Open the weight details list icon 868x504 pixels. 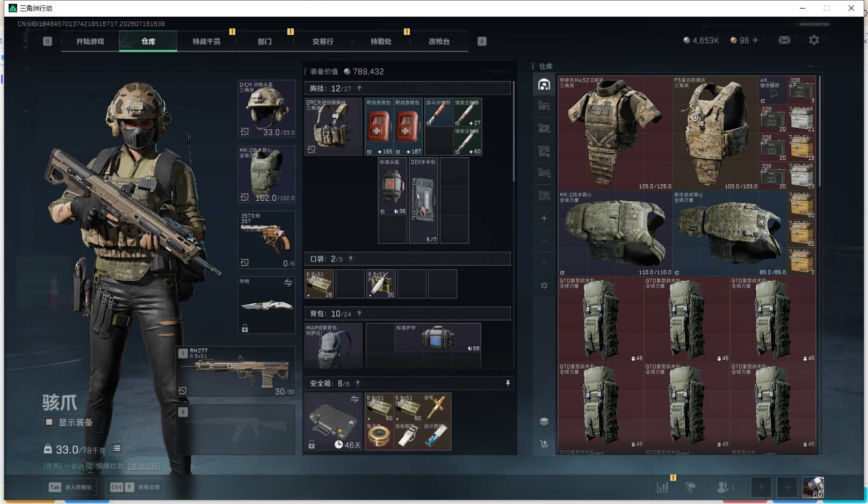point(117,448)
